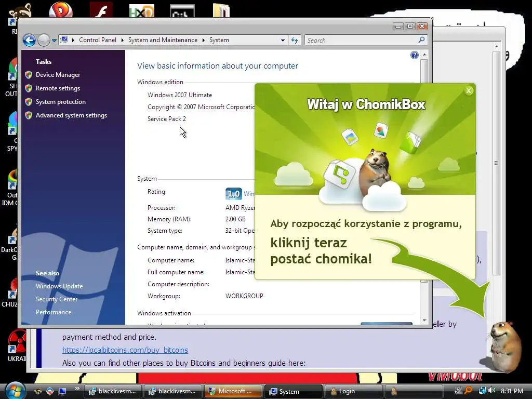Switch to System taskbar button
The height and width of the screenshot is (399, 532).
(293, 391)
